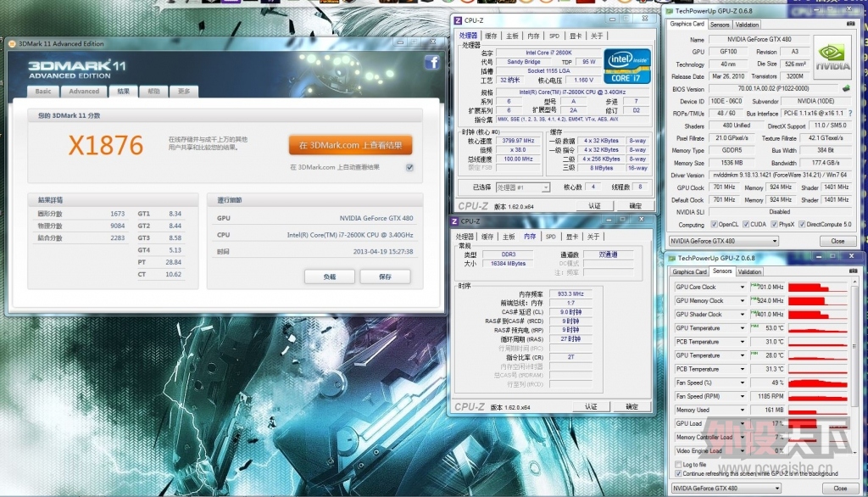The image size is (868, 497).
Task: Click the 16384 MBytes memory size value
Action: (x=509, y=264)
